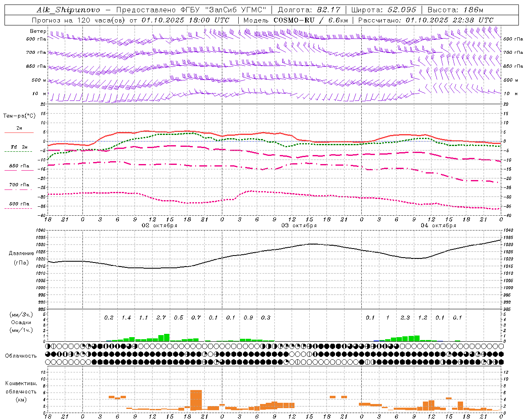
Task: Click the Давление panel label
Action: point(21,253)
